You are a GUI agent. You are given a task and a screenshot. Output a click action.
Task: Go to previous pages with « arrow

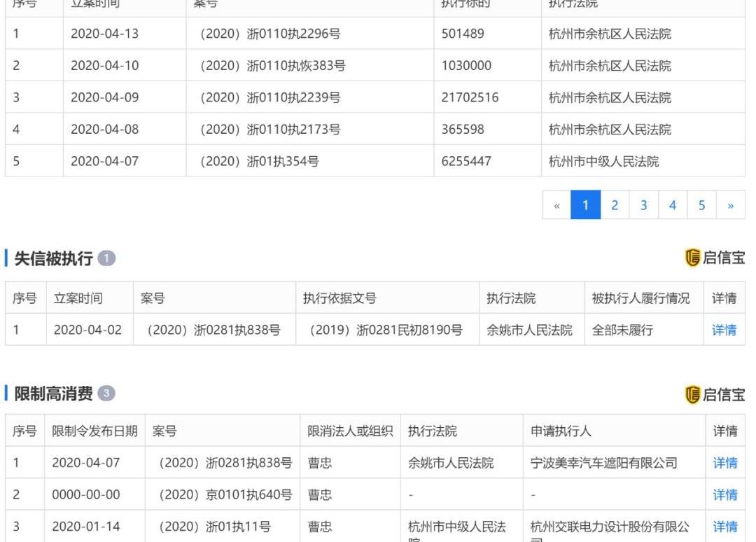click(557, 205)
